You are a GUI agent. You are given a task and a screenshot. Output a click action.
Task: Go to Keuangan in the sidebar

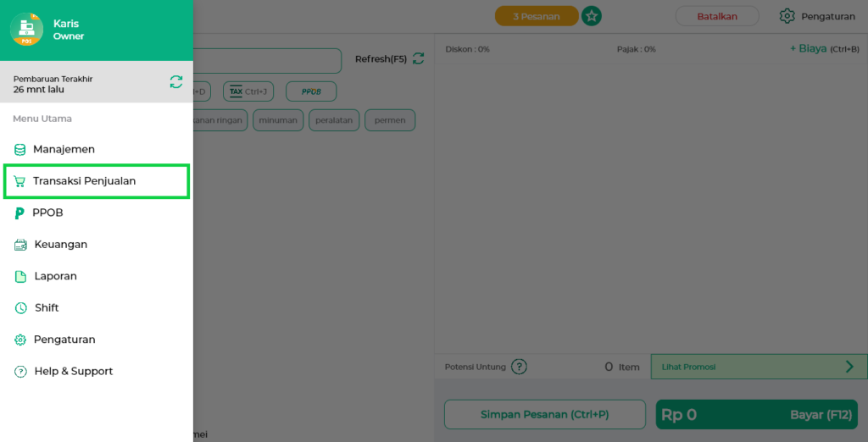pos(60,245)
